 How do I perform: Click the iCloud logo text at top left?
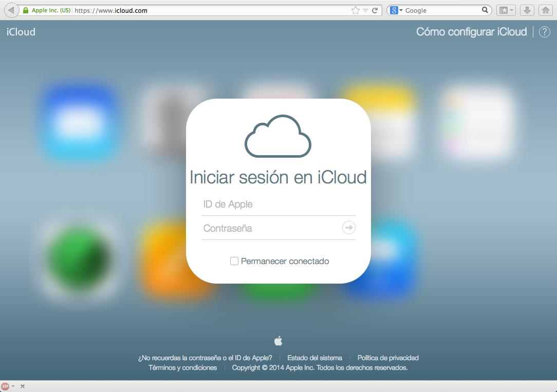point(21,32)
